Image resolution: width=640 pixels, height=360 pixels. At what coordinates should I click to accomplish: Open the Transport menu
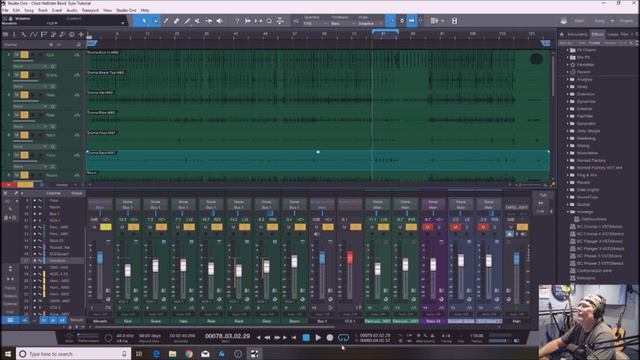click(x=90, y=10)
